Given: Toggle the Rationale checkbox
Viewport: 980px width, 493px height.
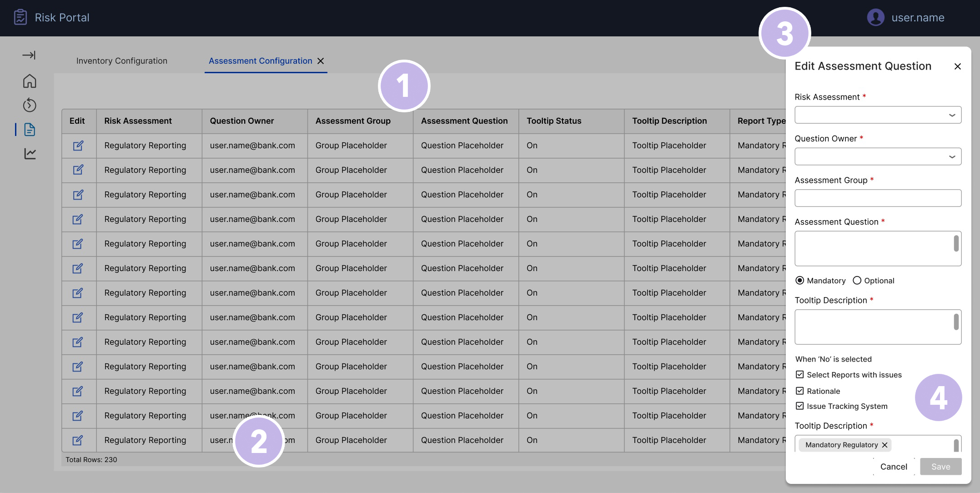Looking at the screenshot, I should click(799, 391).
